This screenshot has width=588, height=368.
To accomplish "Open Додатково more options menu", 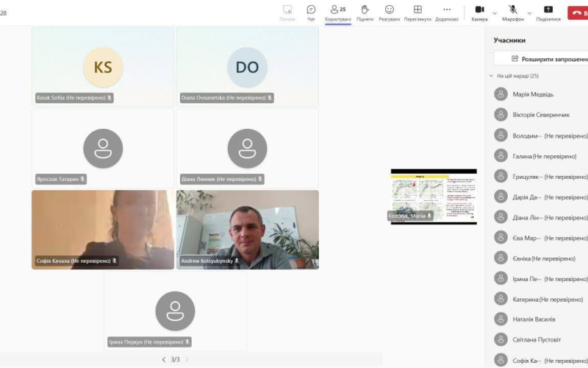I will (x=446, y=12).
